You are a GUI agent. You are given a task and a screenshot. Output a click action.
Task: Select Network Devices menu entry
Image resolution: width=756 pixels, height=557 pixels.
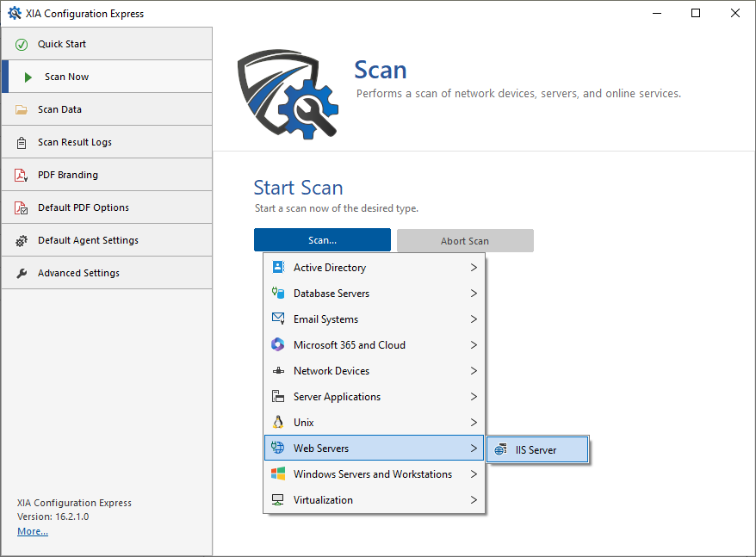pos(375,370)
